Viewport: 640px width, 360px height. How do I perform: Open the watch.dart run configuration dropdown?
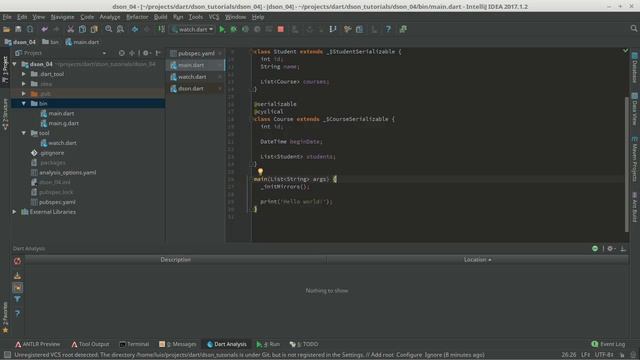(193, 29)
